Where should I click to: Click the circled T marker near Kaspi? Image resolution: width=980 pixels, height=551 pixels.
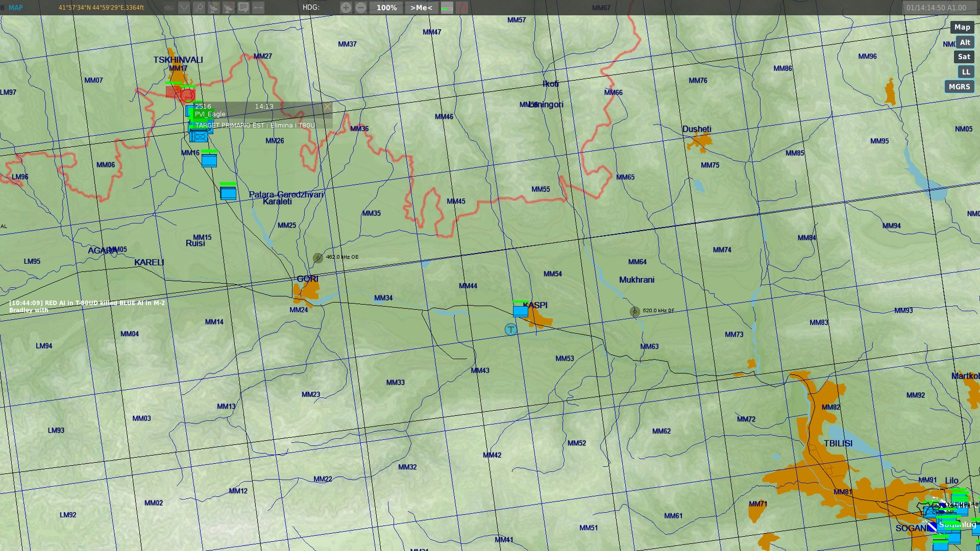click(x=510, y=330)
